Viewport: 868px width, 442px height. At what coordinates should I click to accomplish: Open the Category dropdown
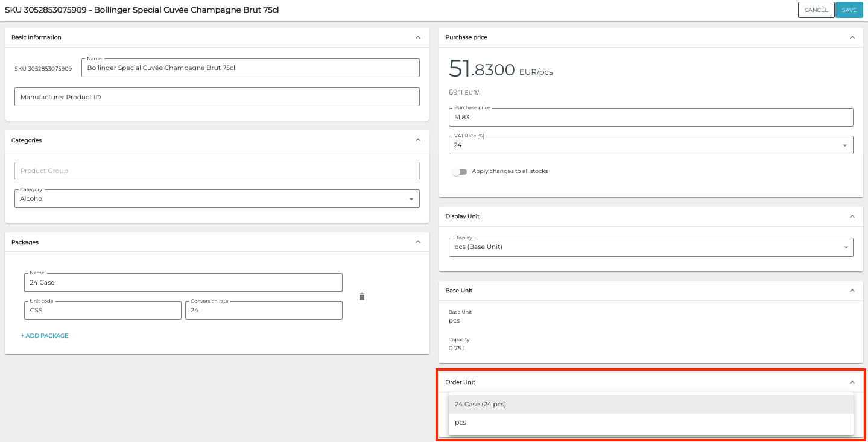[x=411, y=198]
